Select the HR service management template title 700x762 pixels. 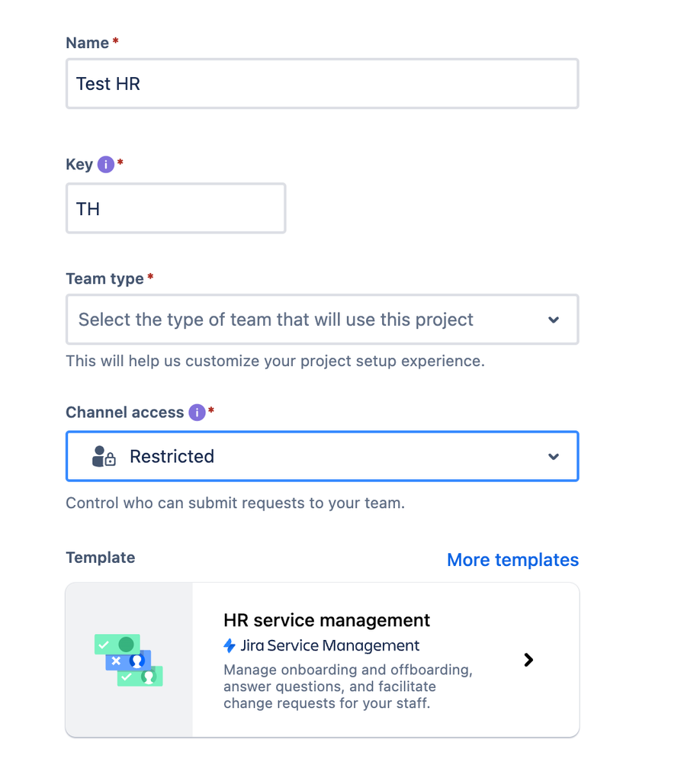click(x=326, y=620)
